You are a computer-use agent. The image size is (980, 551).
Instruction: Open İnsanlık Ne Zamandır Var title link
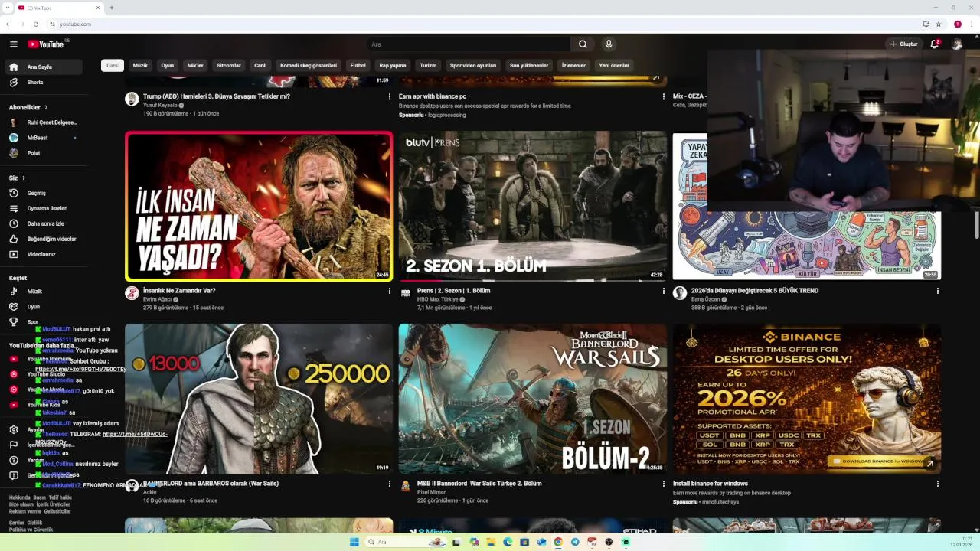pyautogui.click(x=179, y=291)
